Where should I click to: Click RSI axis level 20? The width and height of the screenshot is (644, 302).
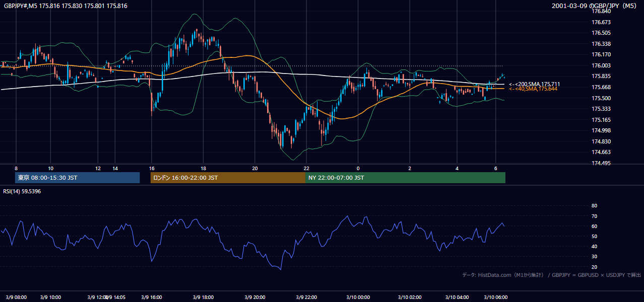pyautogui.click(x=594, y=267)
